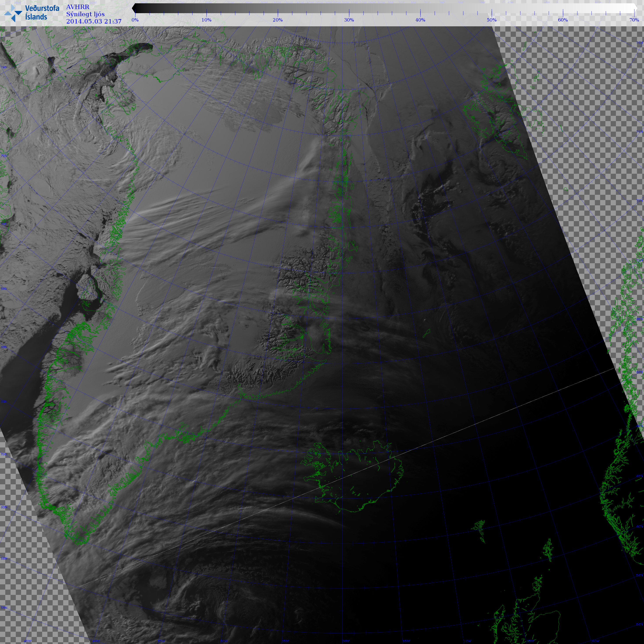The image size is (644, 644).
Task: Click the 20% label on the colorbar
Action: [x=278, y=20]
